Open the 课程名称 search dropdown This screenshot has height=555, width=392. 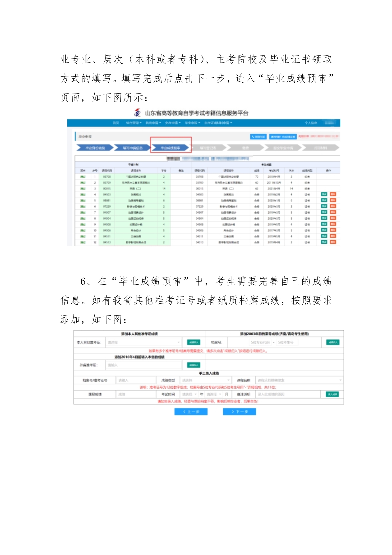point(299,380)
